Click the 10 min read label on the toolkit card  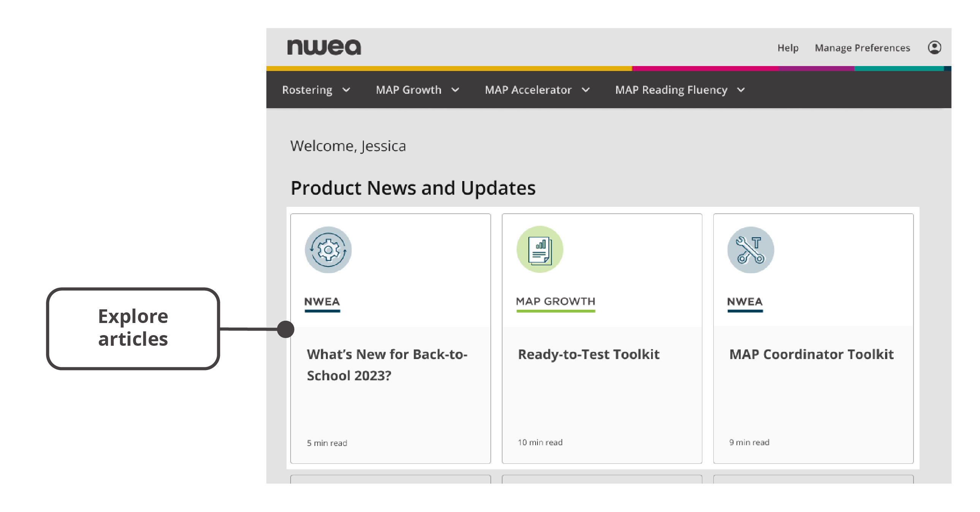[x=539, y=442]
